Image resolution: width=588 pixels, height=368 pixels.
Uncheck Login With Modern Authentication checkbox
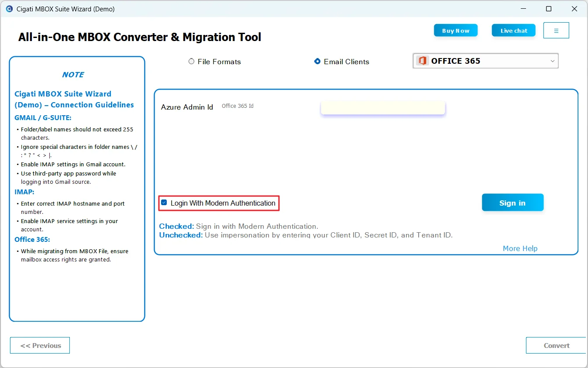point(164,203)
